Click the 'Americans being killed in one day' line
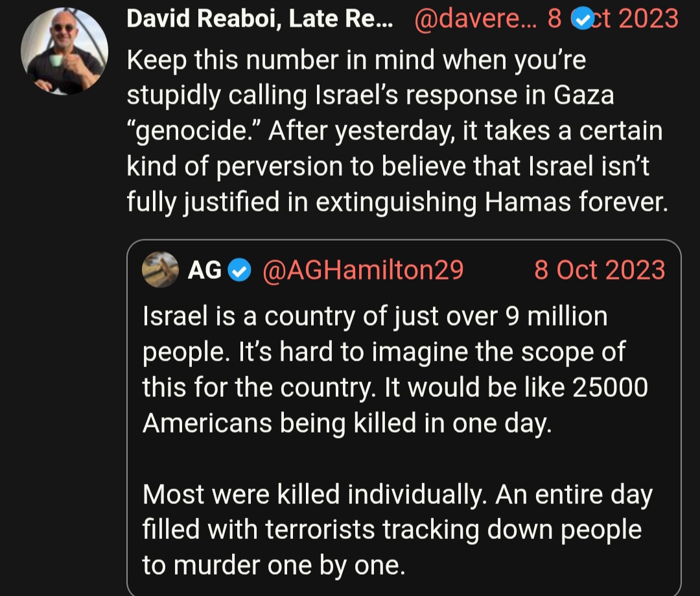Viewport: 700px width, 596px height. coord(347,423)
